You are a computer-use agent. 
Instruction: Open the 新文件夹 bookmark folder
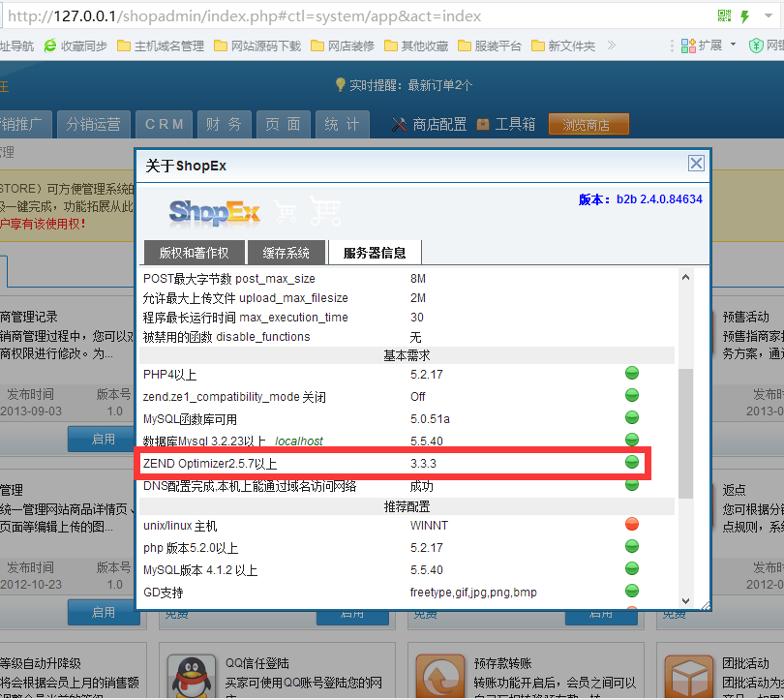point(563,46)
